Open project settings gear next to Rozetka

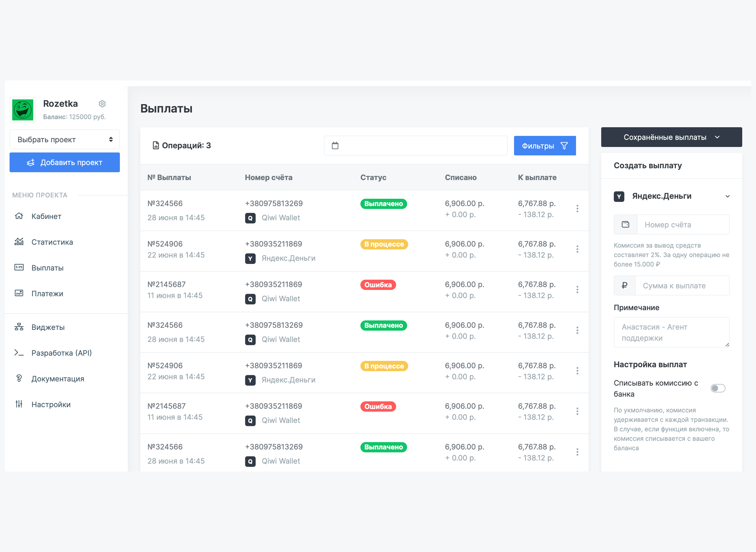(102, 104)
